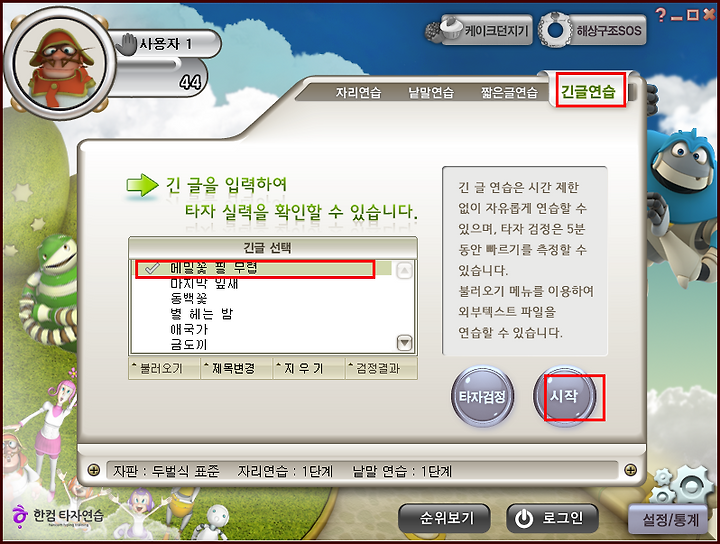
Task: Click the 타자검정 round button
Action: tap(482, 396)
